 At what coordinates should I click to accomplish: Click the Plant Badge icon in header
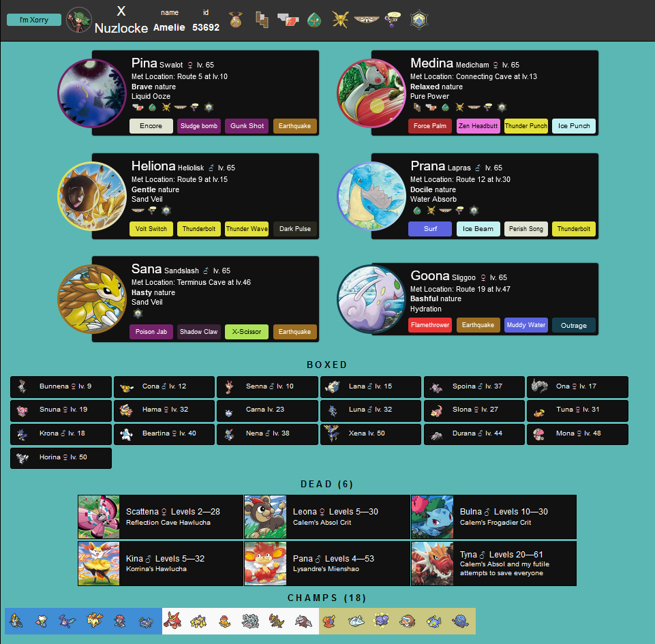314,20
